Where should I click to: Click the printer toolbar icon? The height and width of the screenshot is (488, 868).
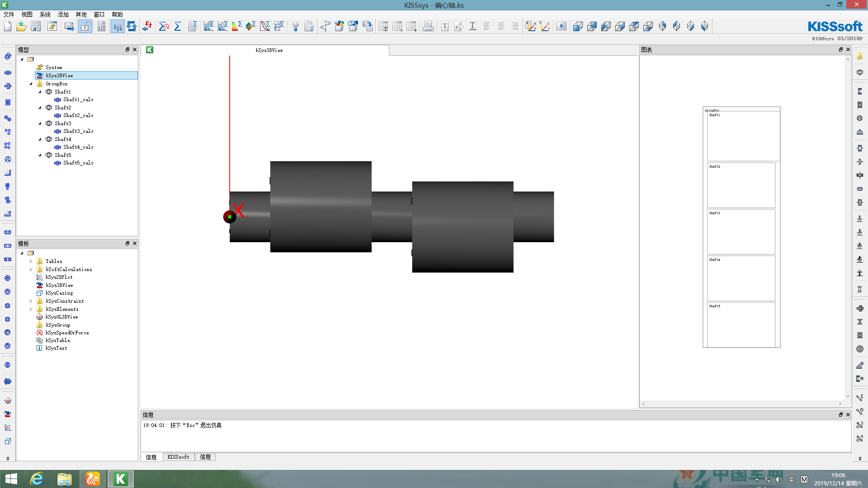click(428, 26)
